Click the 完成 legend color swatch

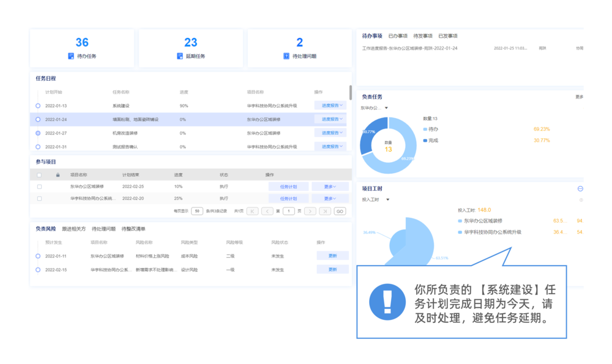[425, 141]
